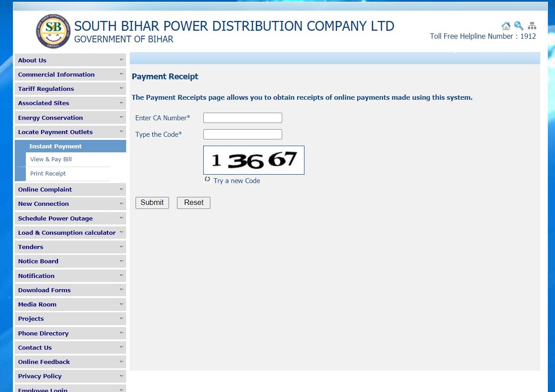555x392 pixels.
Task: Expand Contact Us menu arrow
Action: tap(121, 347)
